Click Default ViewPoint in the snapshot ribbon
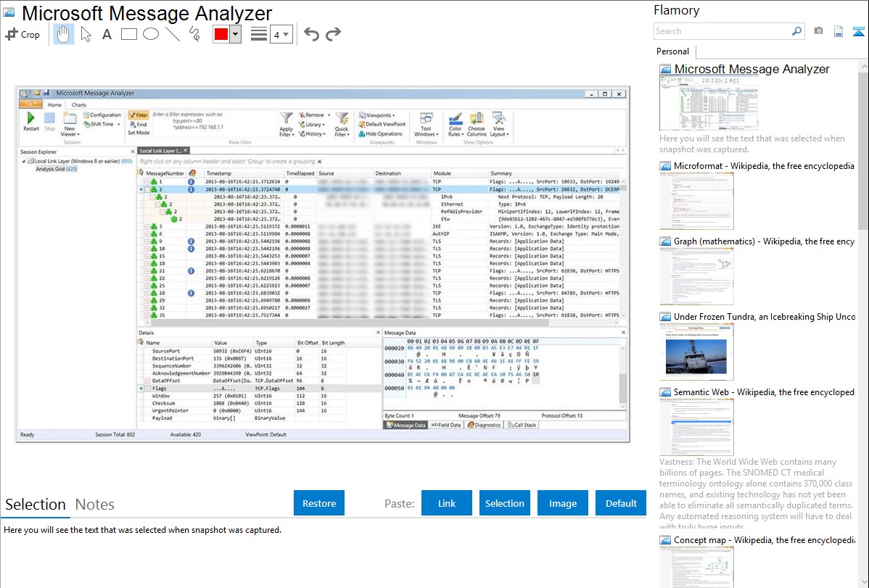This screenshot has height=588, width=869. [x=382, y=124]
